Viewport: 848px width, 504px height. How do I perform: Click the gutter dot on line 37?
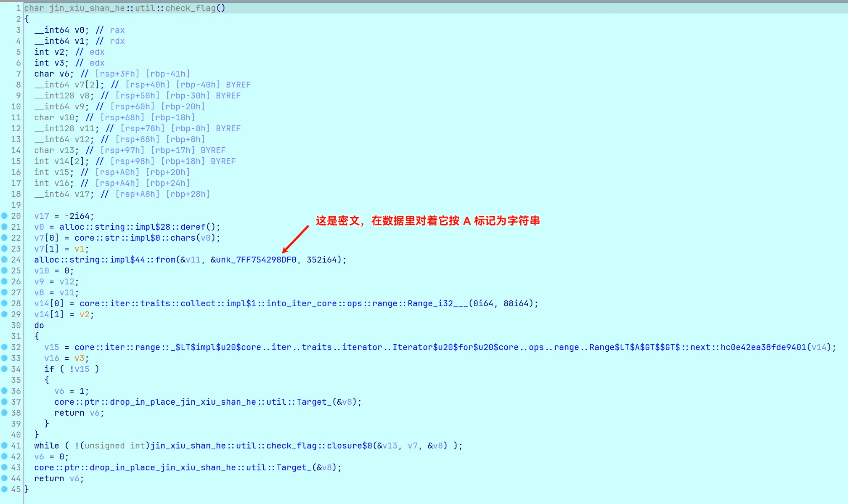coord(4,402)
